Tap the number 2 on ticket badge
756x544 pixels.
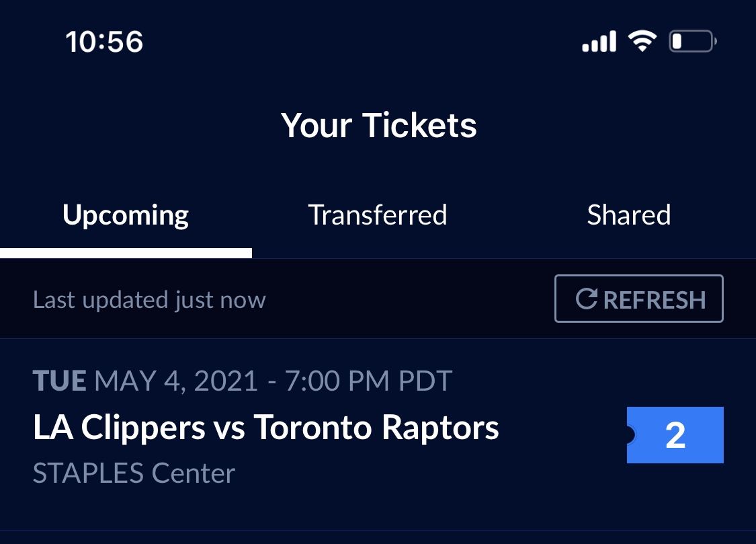pos(675,436)
